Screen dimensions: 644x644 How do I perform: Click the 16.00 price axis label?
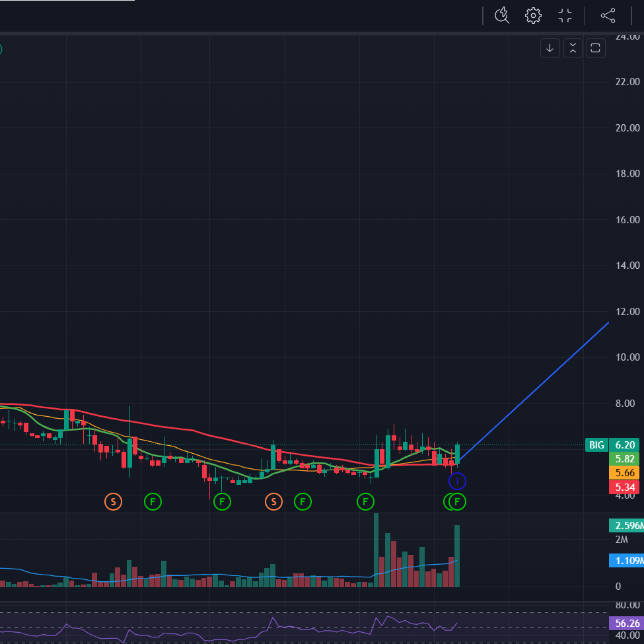coord(627,220)
